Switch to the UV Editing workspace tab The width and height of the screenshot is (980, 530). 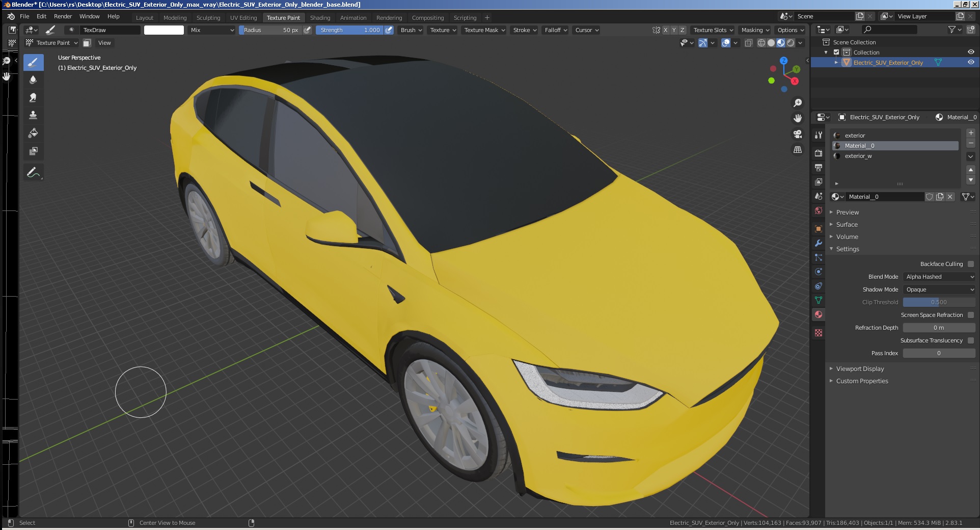click(x=243, y=18)
